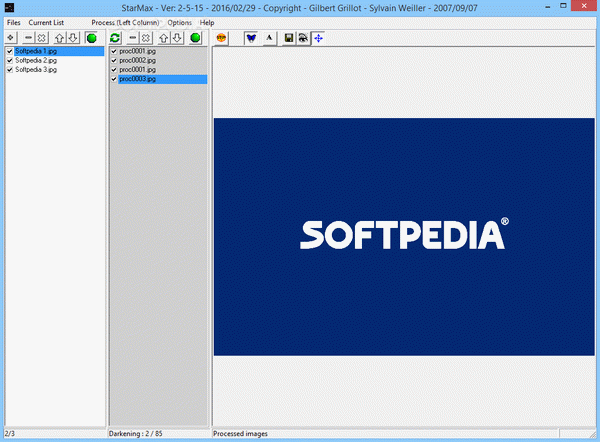
Task: Refresh the processed images list
Action: click(115, 38)
